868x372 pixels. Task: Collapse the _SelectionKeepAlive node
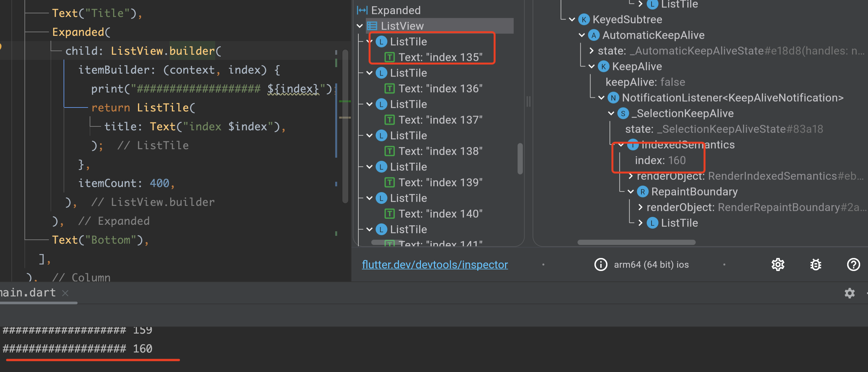point(611,113)
